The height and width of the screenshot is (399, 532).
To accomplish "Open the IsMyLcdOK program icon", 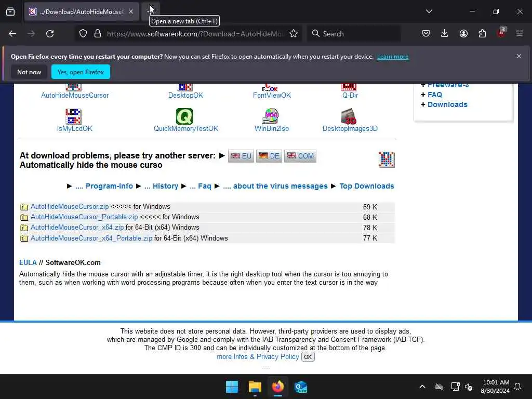I will pyautogui.click(x=73, y=116).
